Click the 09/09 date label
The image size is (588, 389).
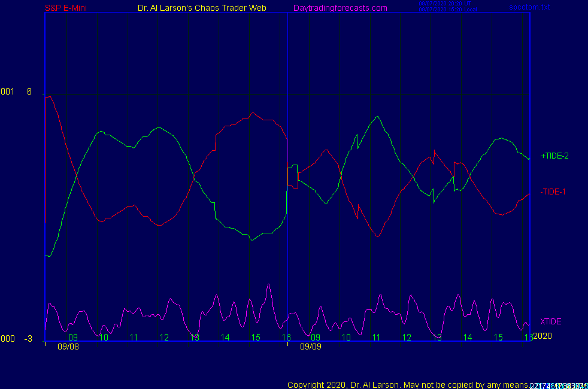click(x=310, y=346)
